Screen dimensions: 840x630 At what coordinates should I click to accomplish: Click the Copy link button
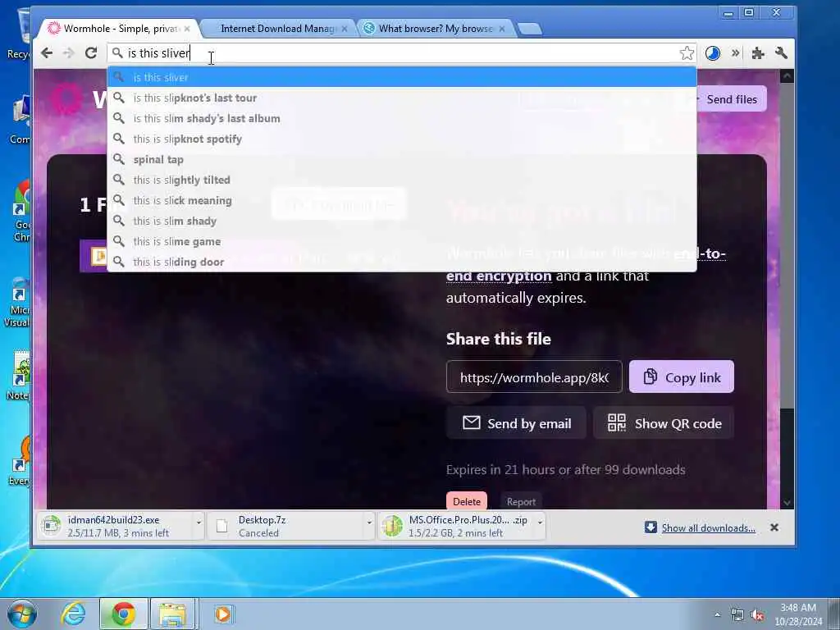[682, 377]
